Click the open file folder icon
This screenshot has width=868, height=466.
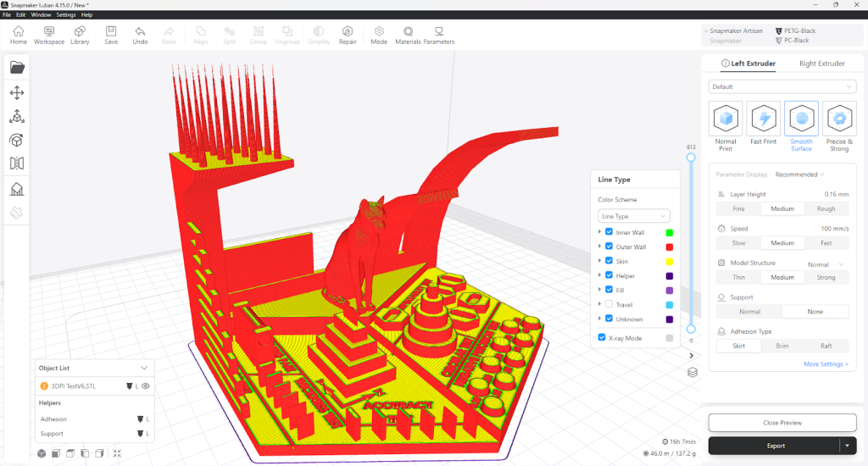tap(17, 68)
